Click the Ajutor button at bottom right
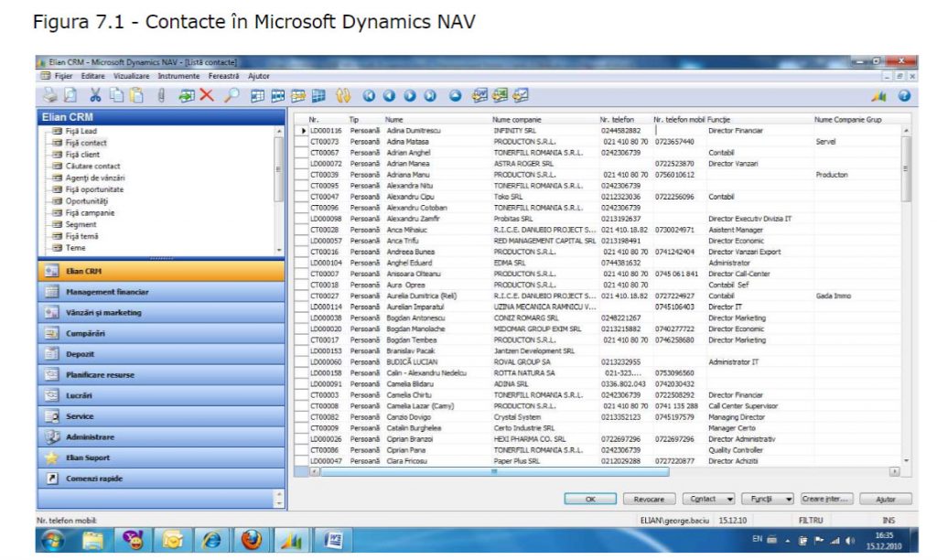 (x=886, y=499)
